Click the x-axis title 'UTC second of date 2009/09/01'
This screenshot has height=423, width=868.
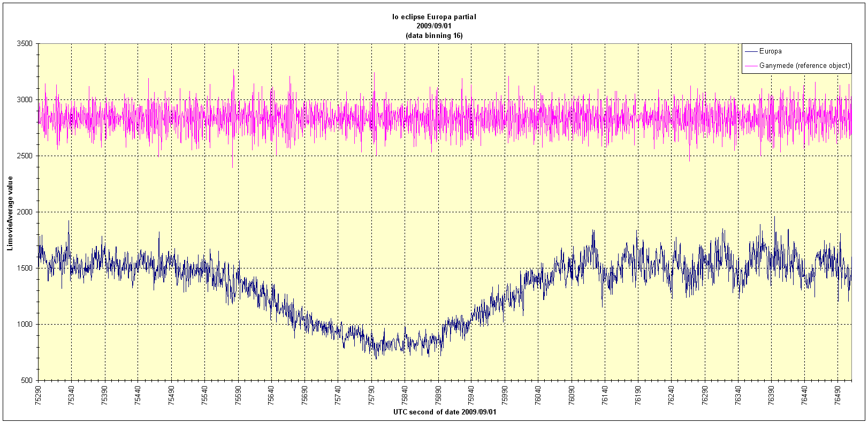click(x=445, y=412)
